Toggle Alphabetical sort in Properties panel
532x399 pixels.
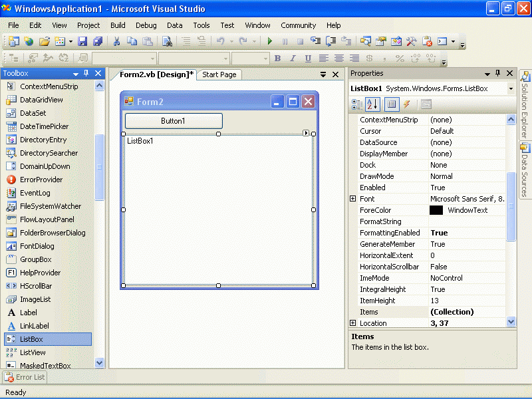coord(372,104)
